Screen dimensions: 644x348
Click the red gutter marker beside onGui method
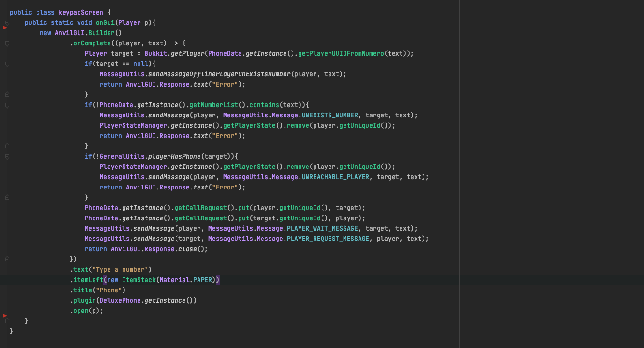pyautogui.click(x=4, y=27)
